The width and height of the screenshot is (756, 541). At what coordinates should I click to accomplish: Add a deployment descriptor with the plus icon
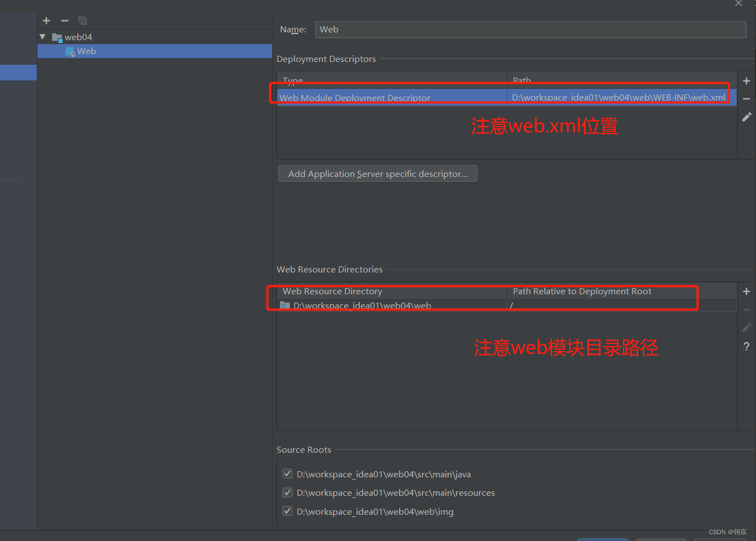tap(747, 81)
